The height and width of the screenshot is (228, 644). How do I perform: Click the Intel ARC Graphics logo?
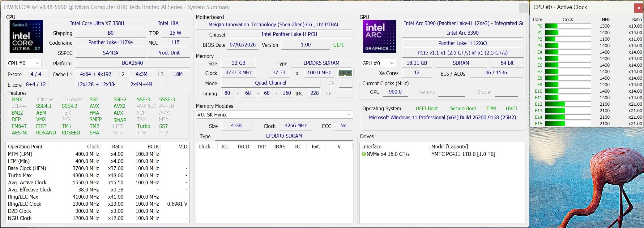click(x=379, y=36)
